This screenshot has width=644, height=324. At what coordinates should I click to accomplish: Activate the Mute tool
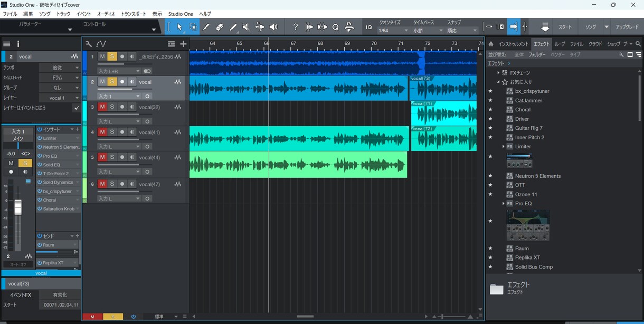(246, 27)
